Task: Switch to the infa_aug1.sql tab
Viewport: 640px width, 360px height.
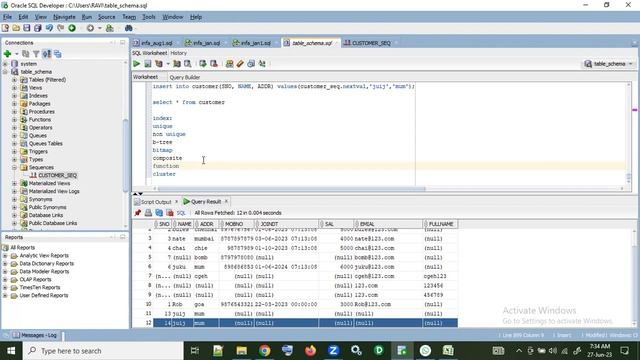Action: 156,43
